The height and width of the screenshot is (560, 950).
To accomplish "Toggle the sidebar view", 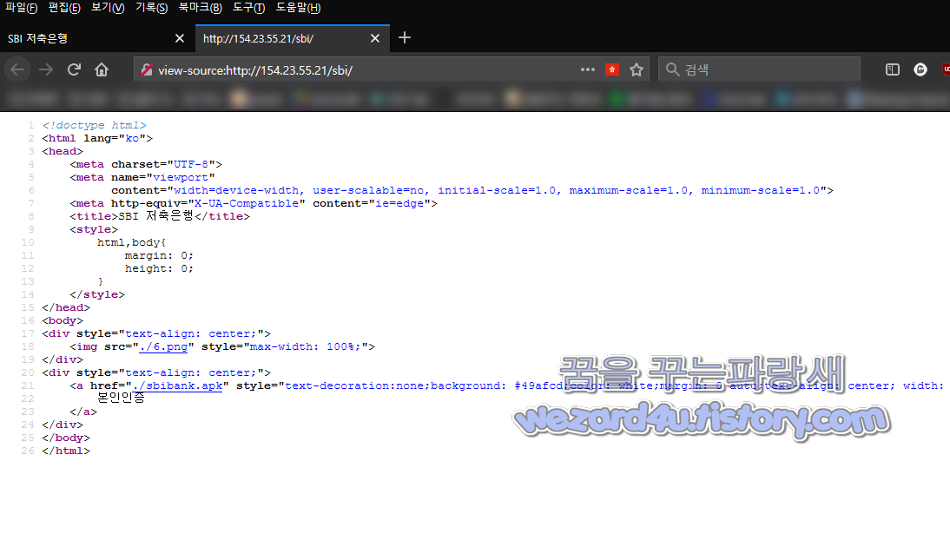I will click(x=893, y=69).
